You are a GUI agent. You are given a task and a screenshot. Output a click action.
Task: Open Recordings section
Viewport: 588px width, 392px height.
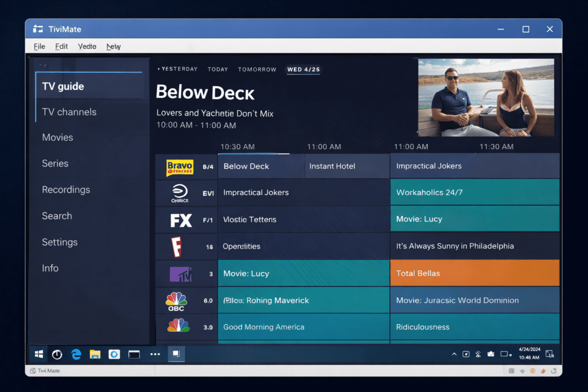tap(66, 189)
